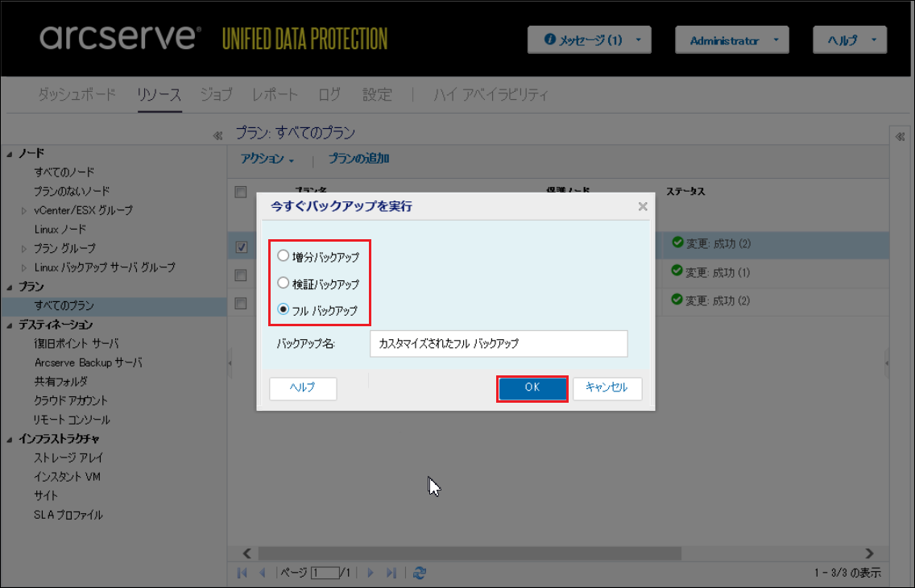Viewport: 915px width, 588px height.
Task: Close the backup dialog with X icon
Action: (642, 206)
